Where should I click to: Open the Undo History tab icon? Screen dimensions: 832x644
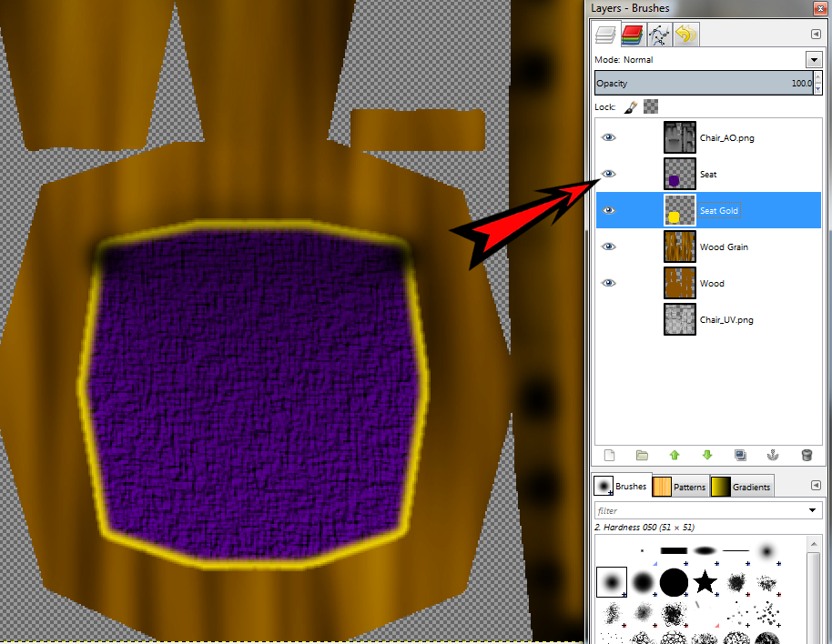click(685, 35)
